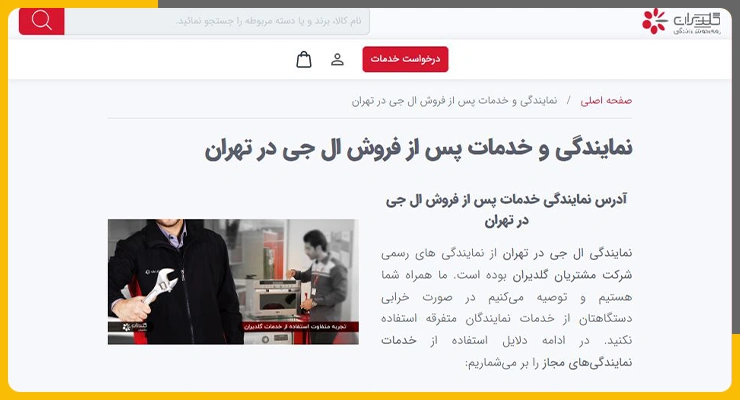Open the user account profile icon

tap(337, 59)
